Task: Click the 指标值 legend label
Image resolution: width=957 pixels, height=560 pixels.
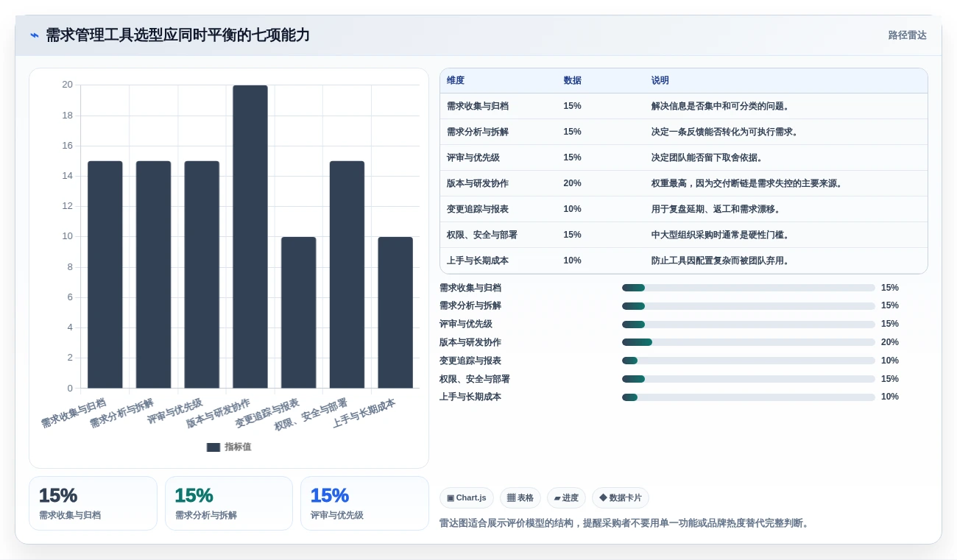Action: click(x=238, y=447)
